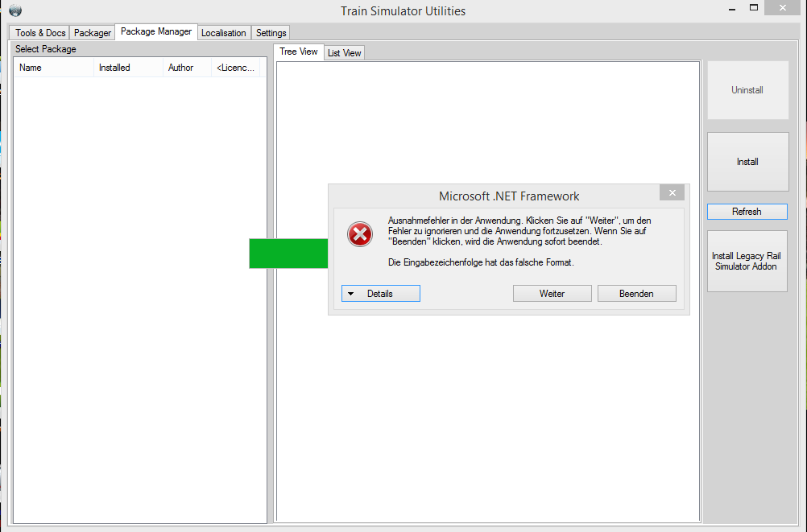Image resolution: width=807 pixels, height=532 pixels.
Task: Go to the Settings tab
Action: 271,33
